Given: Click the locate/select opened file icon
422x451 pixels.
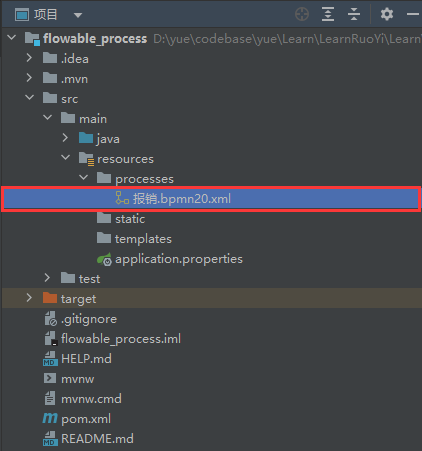Looking at the screenshot, I should point(302,14).
